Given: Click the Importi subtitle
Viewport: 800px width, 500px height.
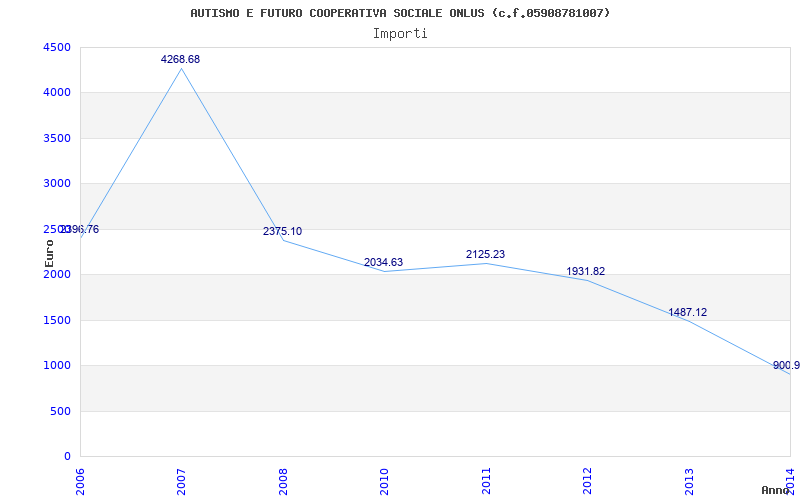Looking at the screenshot, I should click(x=400, y=34).
